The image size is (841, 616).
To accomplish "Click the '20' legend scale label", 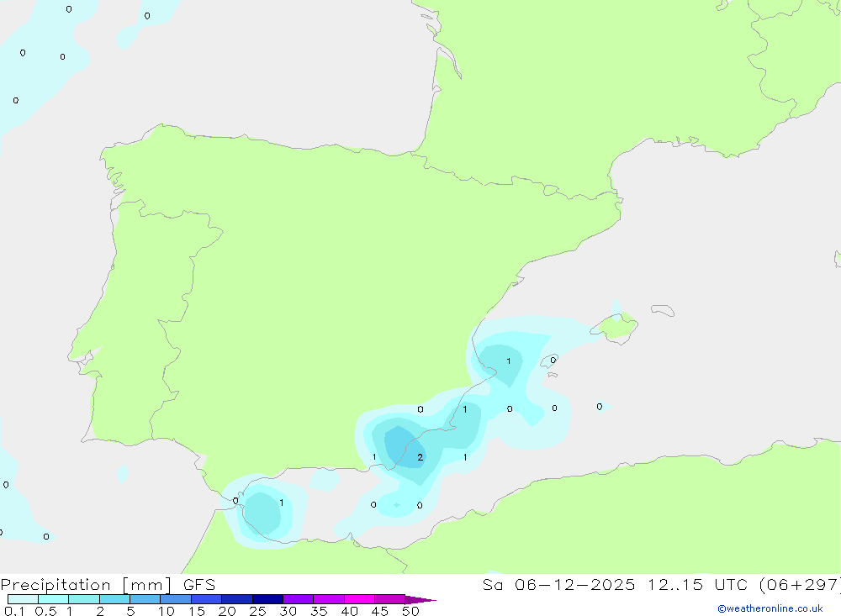I will (227, 611).
